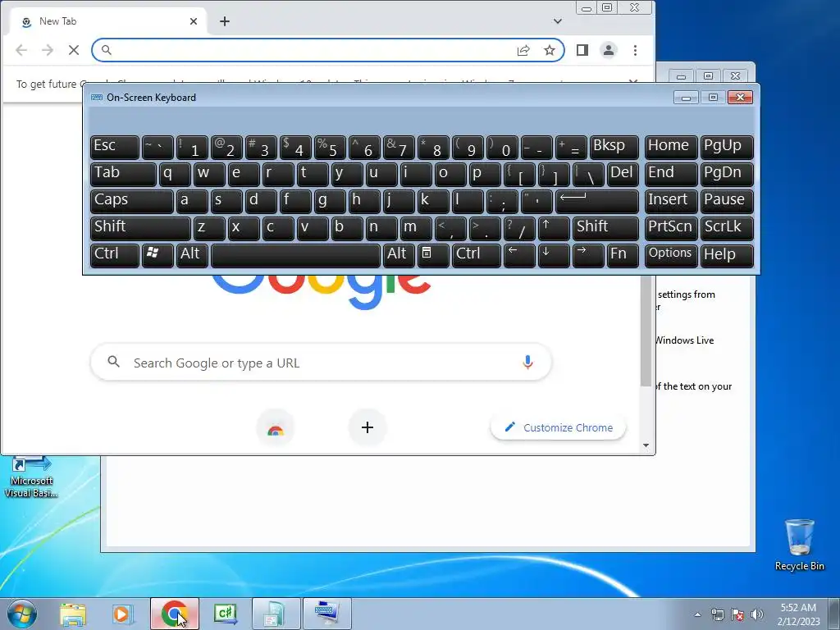
Task: Open Chrome three-dot menu
Action: (x=635, y=50)
